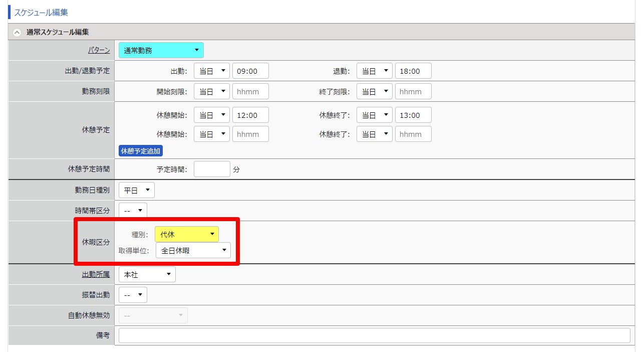Screen dimensions: 644x352
Task: Click the 退勤 time field showing 18:00
Action: pos(413,71)
